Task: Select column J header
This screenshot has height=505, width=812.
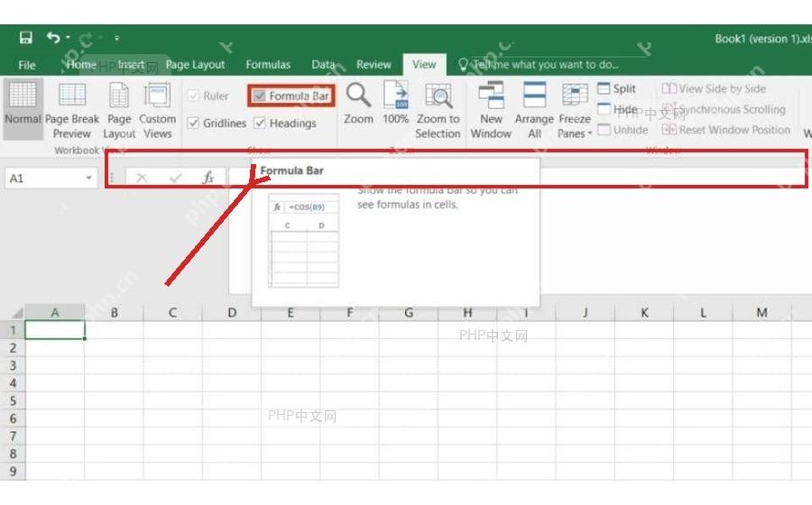Action: point(586,313)
